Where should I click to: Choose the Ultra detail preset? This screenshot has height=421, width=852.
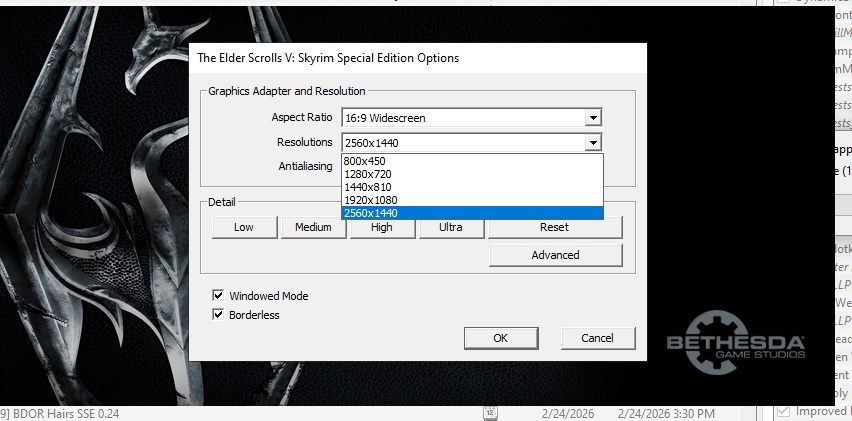tap(451, 228)
